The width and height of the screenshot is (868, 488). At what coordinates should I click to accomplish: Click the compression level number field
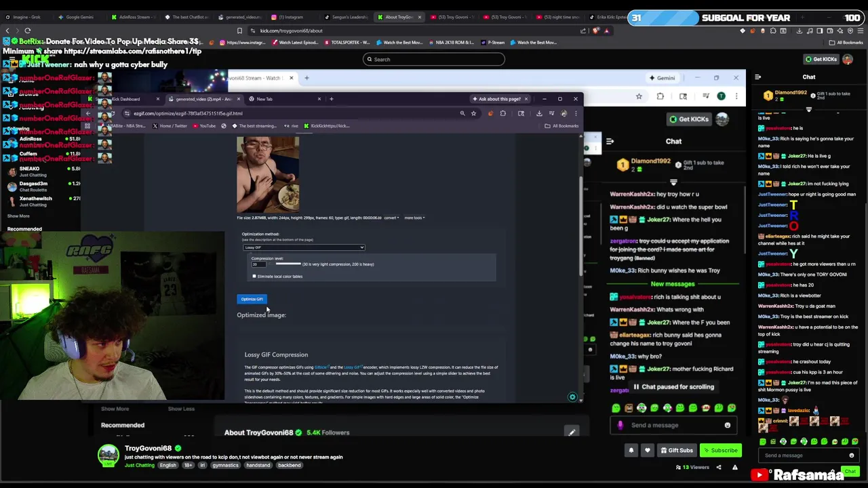pyautogui.click(x=260, y=264)
